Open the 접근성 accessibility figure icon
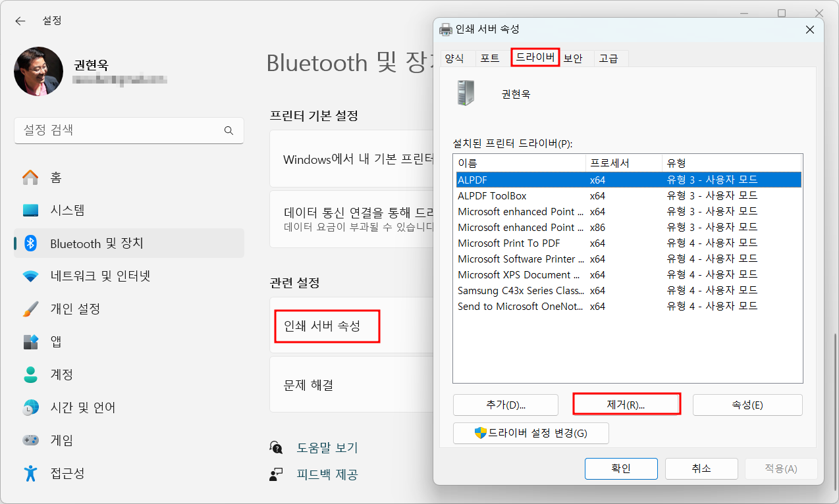This screenshot has width=839, height=504. pyautogui.click(x=30, y=473)
